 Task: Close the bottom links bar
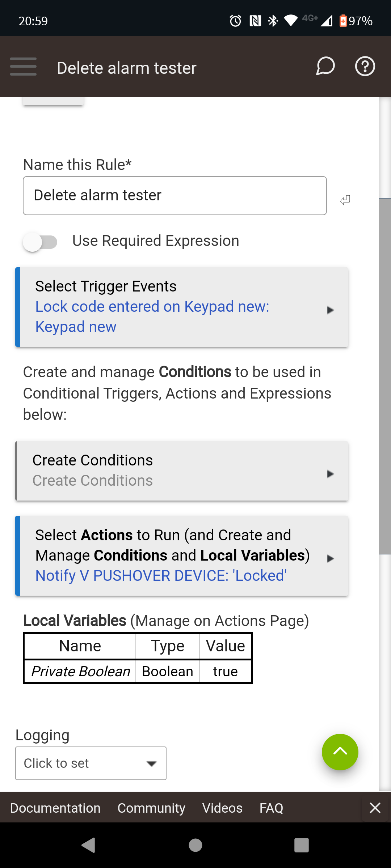375,808
